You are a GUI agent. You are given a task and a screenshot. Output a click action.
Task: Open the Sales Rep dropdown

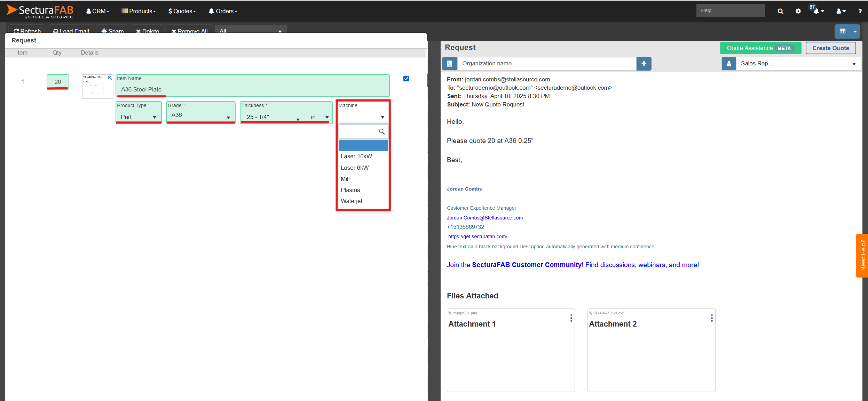(x=797, y=64)
